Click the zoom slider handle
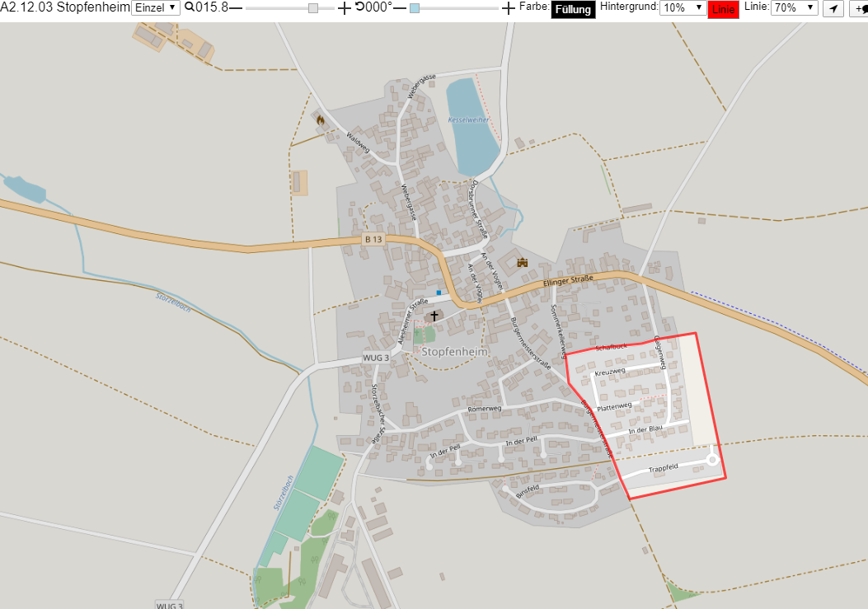Screen dimensions: 868x609 pos(313,8)
